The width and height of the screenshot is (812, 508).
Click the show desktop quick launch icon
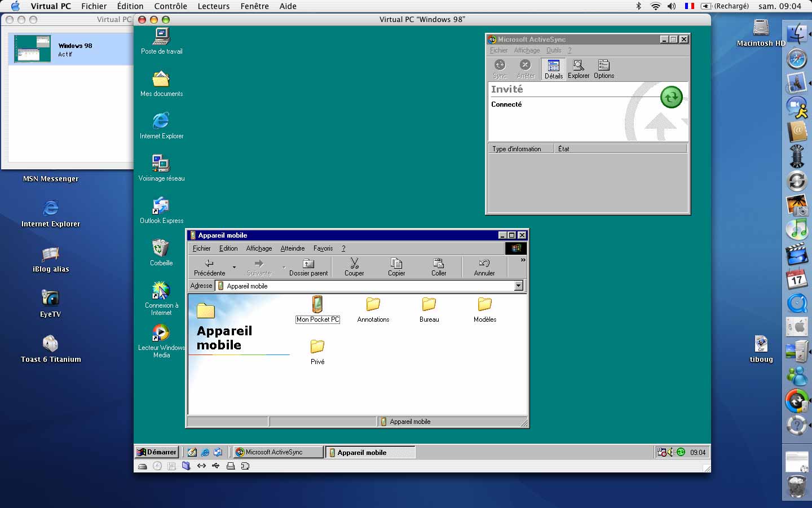(192, 452)
